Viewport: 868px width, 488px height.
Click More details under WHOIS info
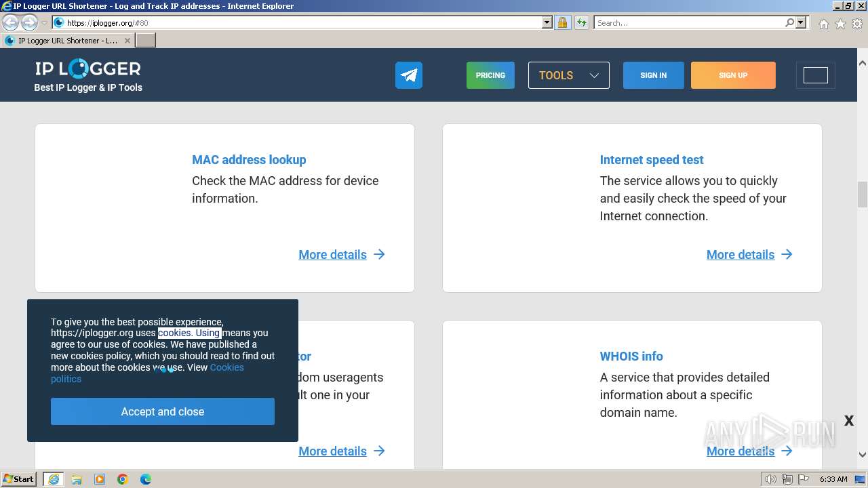click(x=741, y=451)
